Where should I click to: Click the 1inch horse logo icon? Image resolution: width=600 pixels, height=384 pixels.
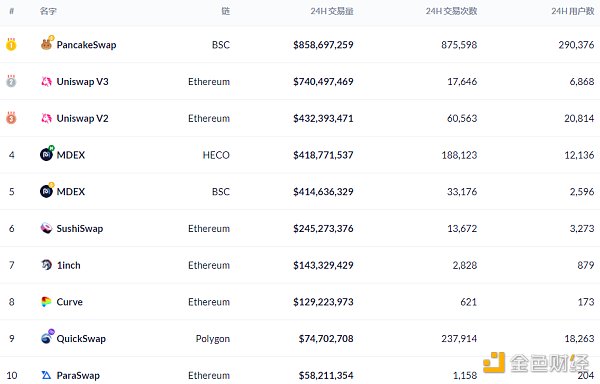pos(46,265)
